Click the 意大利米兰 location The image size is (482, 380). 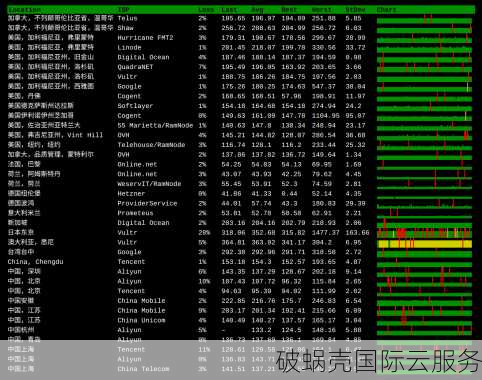pos(24,213)
